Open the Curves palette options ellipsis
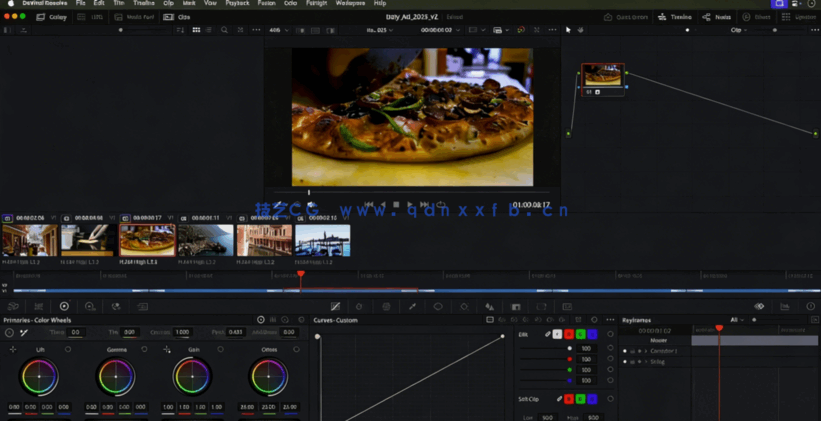The width and height of the screenshot is (821, 421). click(x=611, y=319)
